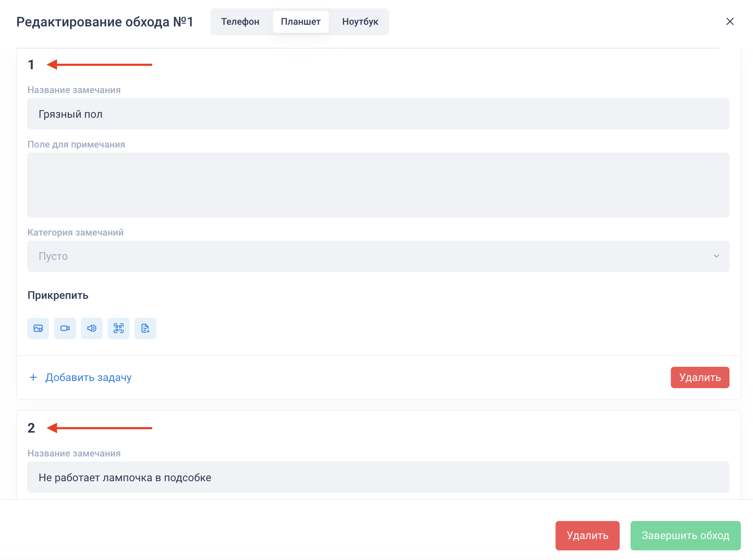Focus the Грязный пол name field
Image resolution: width=753 pixels, height=560 pixels.
[x=377, y=114]
